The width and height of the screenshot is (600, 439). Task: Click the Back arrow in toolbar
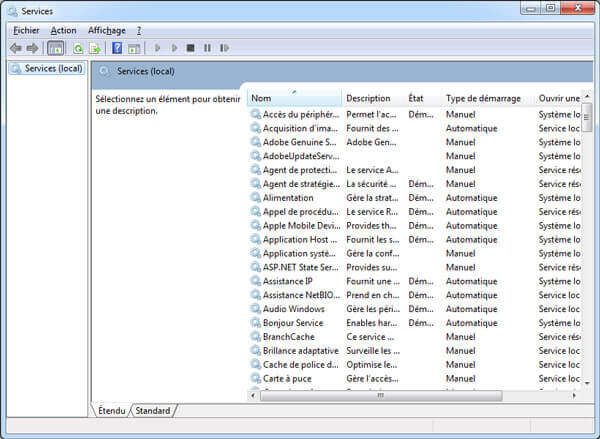[15, 48]
